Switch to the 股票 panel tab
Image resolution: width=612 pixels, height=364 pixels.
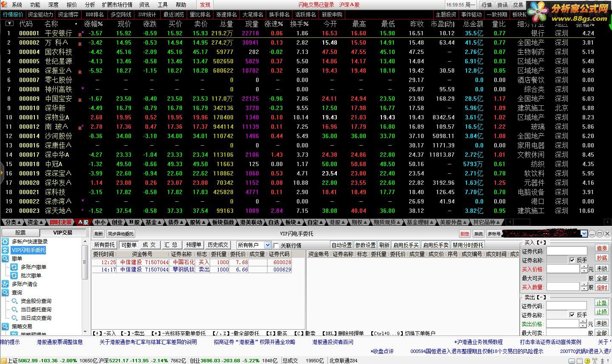pyautogui.click(x=20, y=233)
